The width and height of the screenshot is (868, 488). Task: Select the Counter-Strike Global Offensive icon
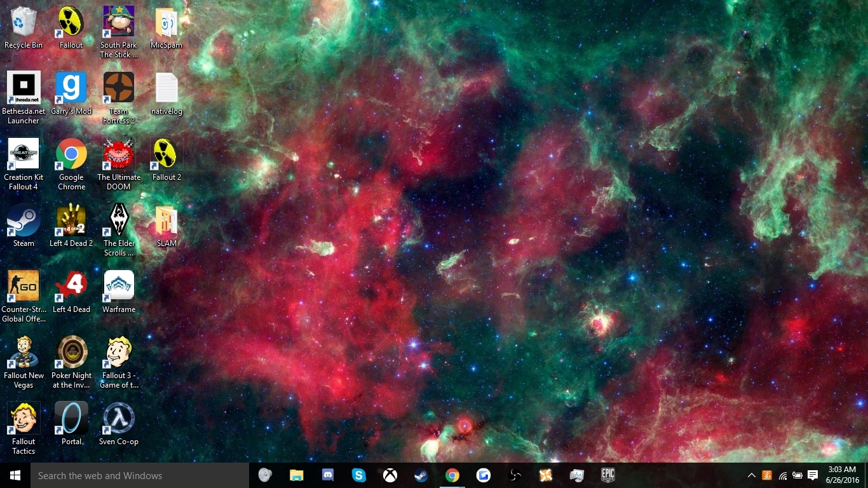pyautogui.click(x=24, y=296)
